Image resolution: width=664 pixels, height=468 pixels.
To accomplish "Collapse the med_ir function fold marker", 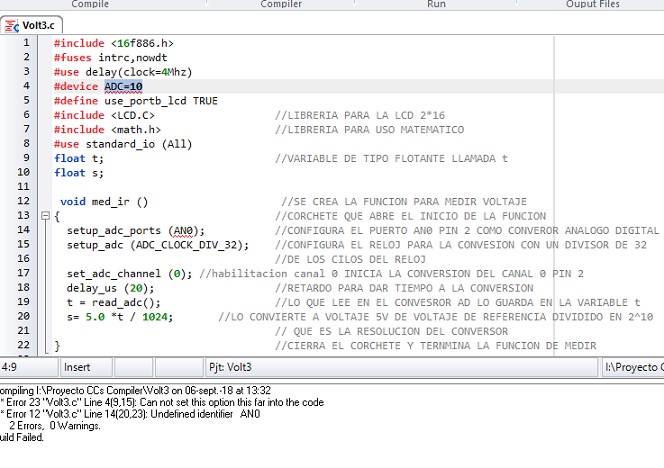I will 45,216.
